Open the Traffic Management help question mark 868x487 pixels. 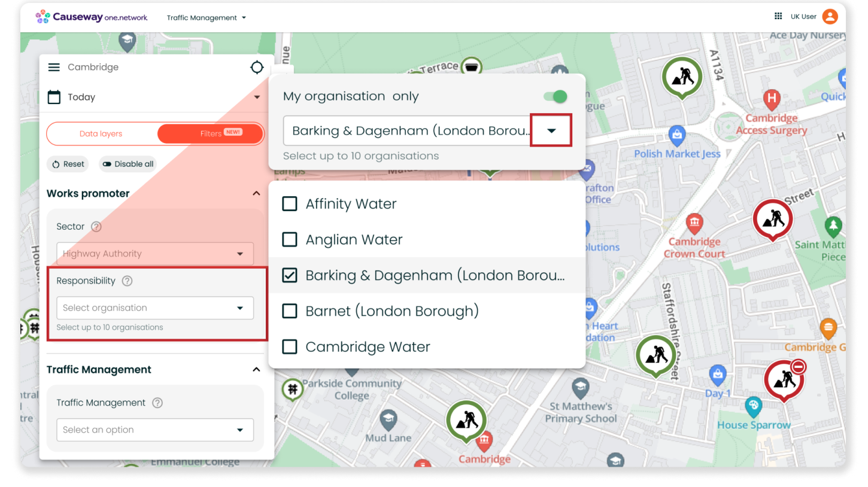[x=157, y=403]
